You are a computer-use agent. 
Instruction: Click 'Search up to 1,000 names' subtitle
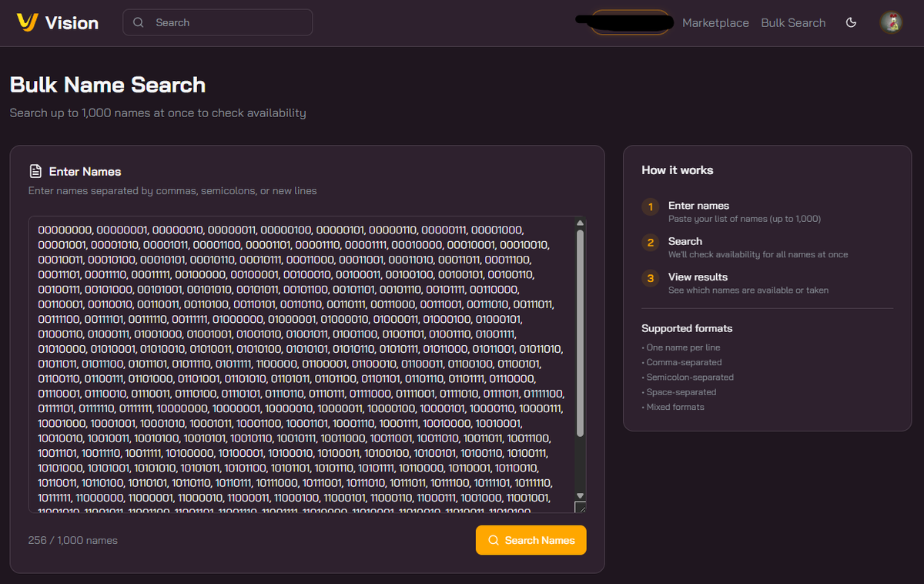[x=158, y=112]
